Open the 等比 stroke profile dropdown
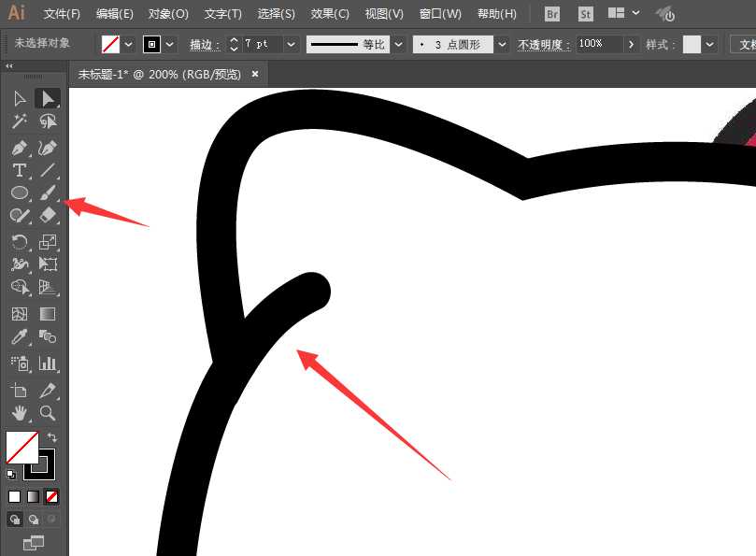The image size is (756, 556). pos(399,44)
